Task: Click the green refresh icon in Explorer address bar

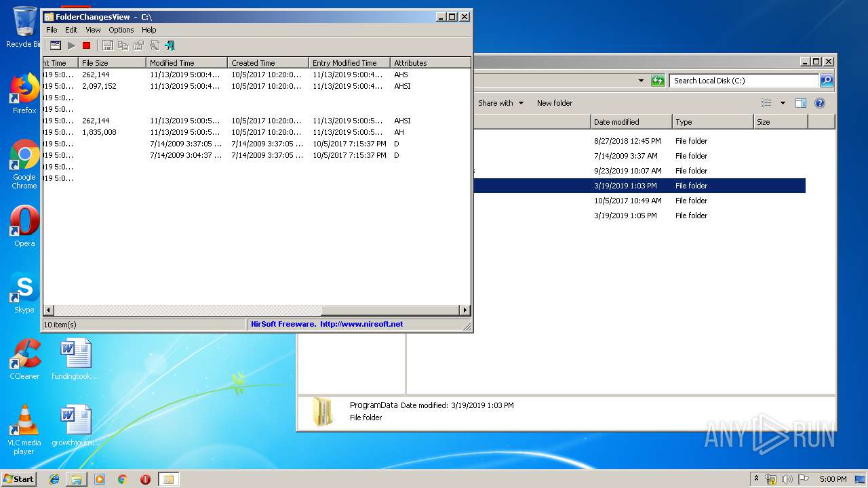Action: (x=657, y=81)
